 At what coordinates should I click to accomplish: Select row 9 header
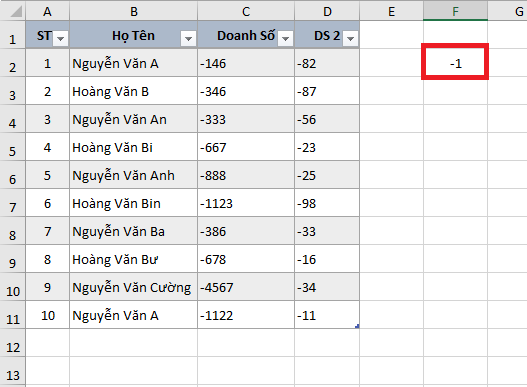pyautogui.click(x=12, y=259)
